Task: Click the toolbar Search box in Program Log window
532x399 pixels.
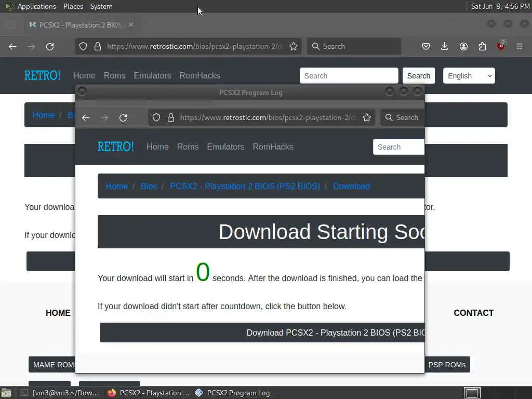Action: pyautogui.click(x=403, y=118)
